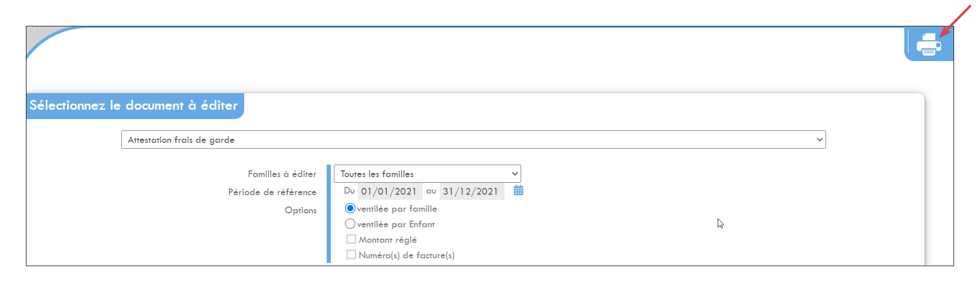Viewport: 980px width, 292px height.
Task: Click the end date field 31/12/2021
Action: [x=471, y=192]
